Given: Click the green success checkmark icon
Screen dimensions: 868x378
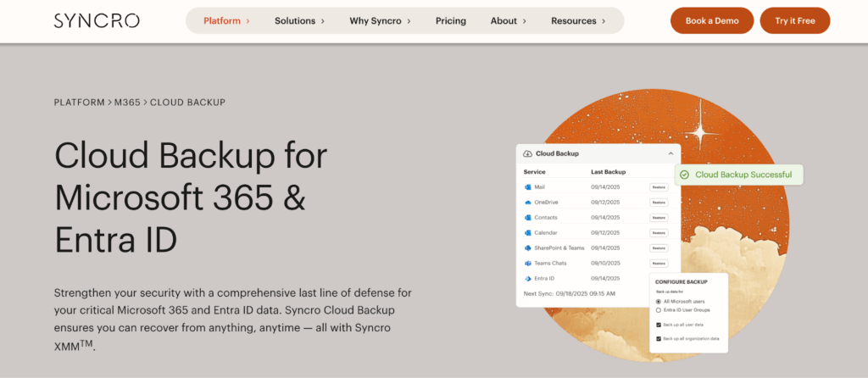Looking at the screenshot, I should click(x=684, y=175).
